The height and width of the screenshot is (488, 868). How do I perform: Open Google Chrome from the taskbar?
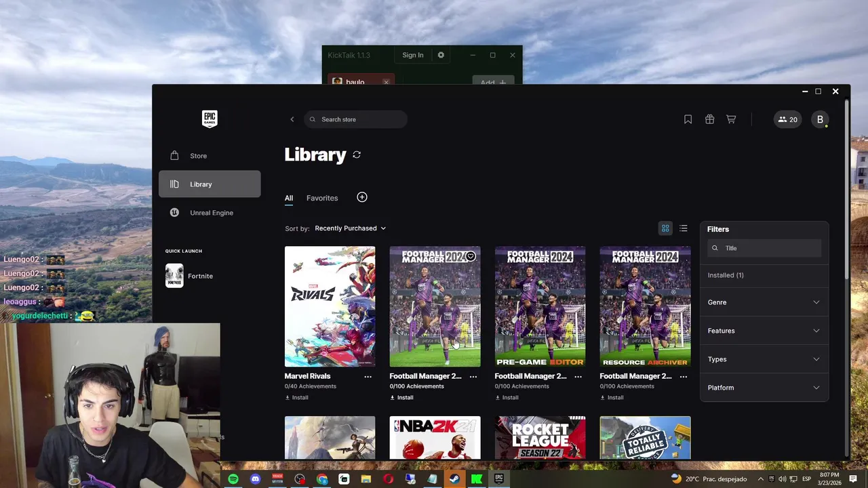click(x=322, y=479)
